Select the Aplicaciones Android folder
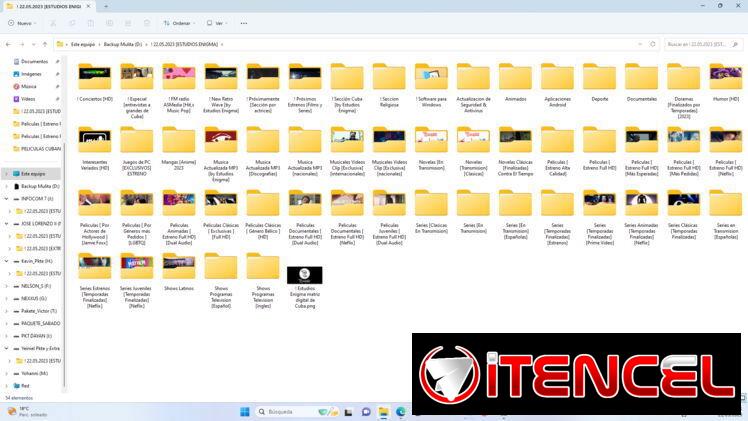The height and width of the screenshot is (421, 748). coord(557,85)
